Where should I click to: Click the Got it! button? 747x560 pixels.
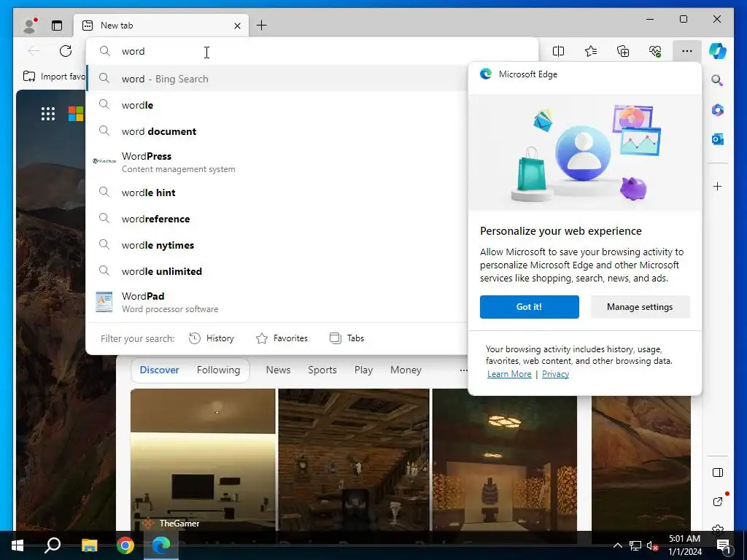[x=530, y=307]
